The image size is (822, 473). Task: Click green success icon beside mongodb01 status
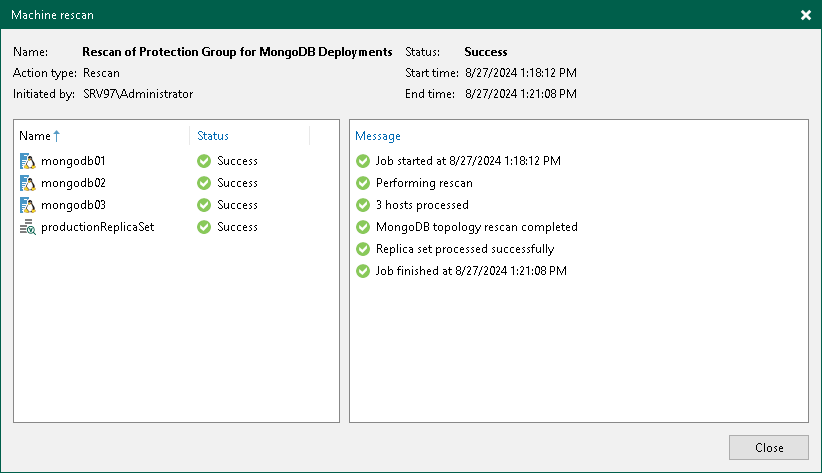[204, 161]
